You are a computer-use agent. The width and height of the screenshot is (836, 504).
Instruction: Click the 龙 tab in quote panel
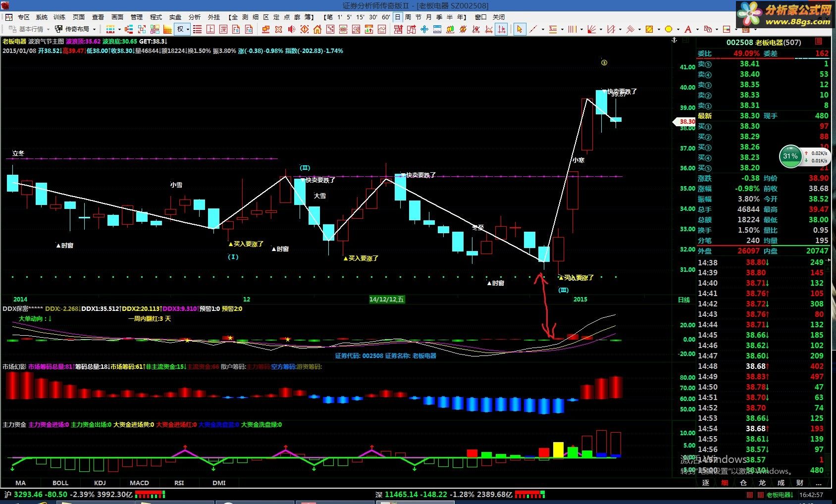click(762, 483)
